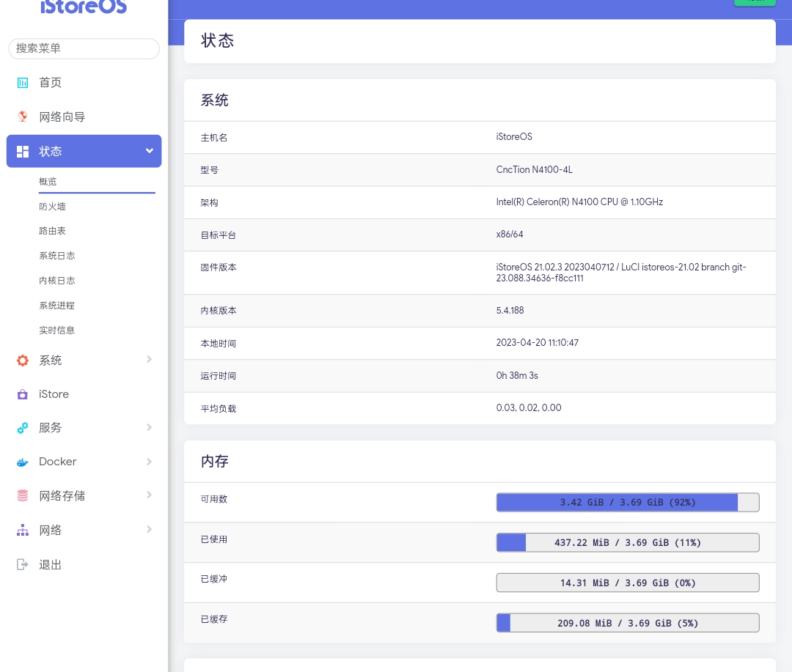Viewport: 792px width, 672px height.
Task: Click the iStore shopping bag icon
Action: click(23, 394)
